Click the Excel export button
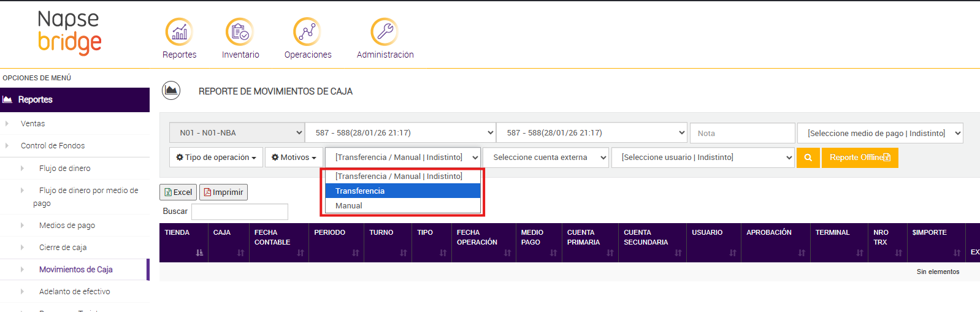980x312 pixels. coord(178,192)
